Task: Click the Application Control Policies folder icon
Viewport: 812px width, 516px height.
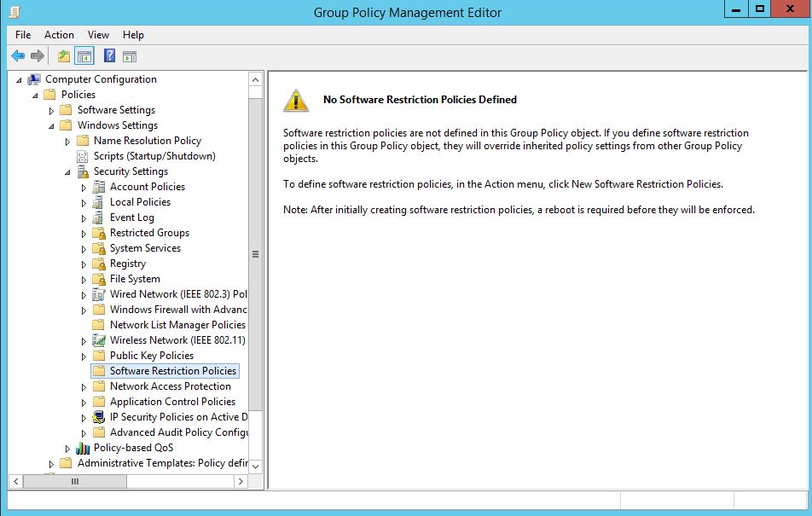Action: tap(98, 402)
